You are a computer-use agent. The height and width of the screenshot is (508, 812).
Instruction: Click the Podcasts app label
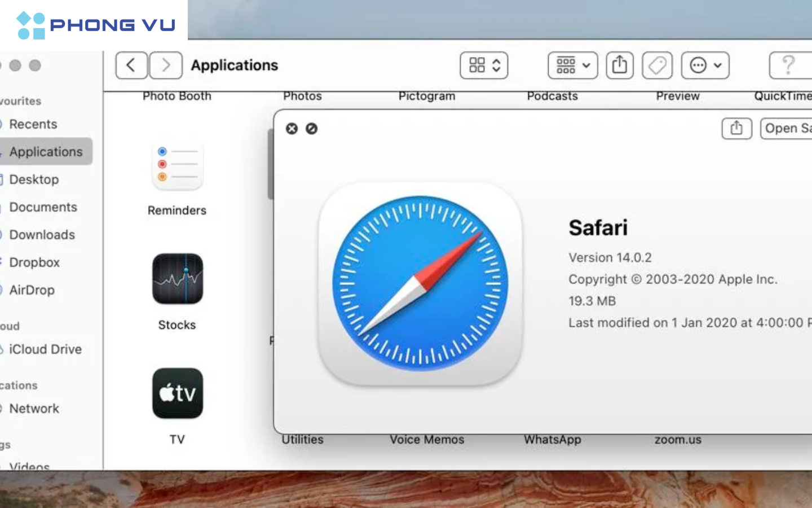(553, 96)
